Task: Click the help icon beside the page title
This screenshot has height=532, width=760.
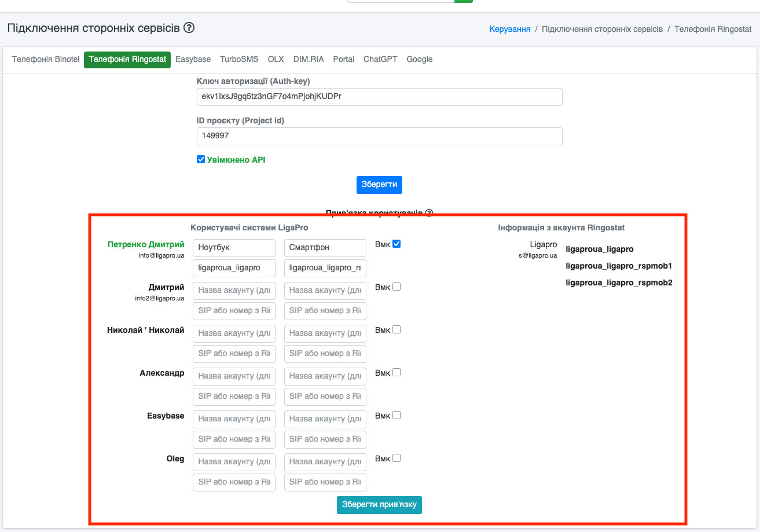Action: tap(189, 28)
